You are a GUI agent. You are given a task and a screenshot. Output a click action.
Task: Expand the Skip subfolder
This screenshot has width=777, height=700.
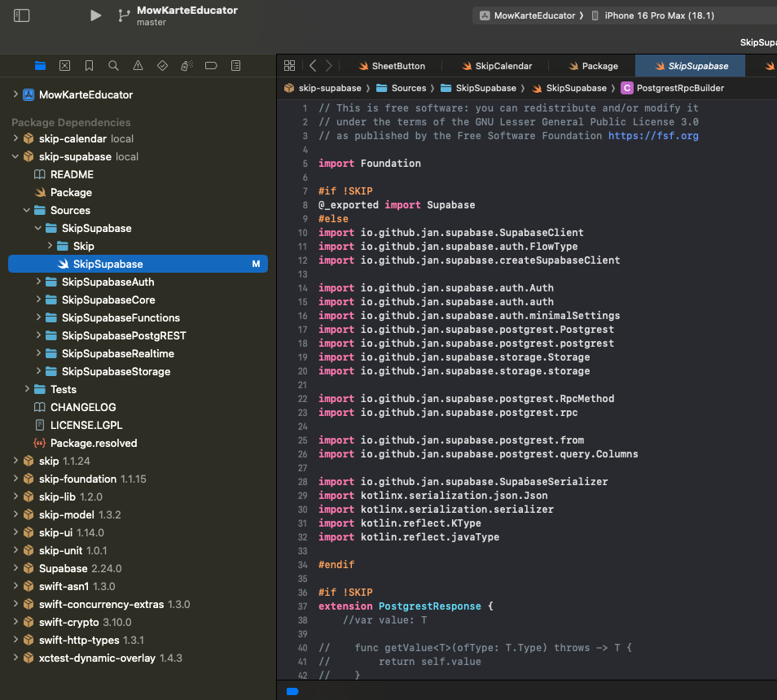(50, 246)
